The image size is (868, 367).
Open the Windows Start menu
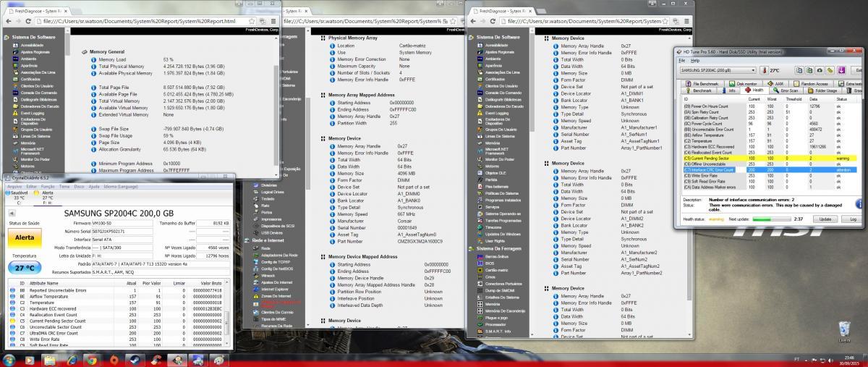coord(9,360)
